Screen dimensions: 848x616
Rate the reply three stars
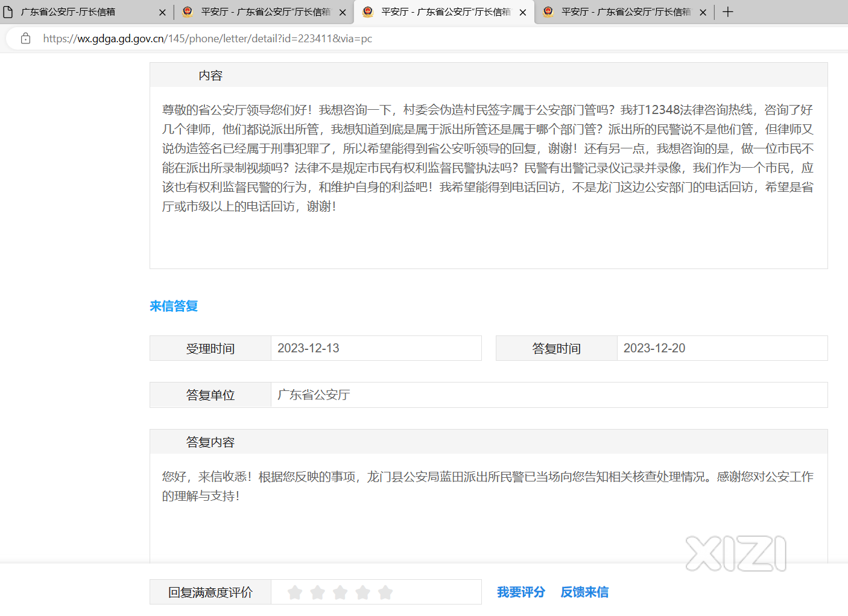[340, 592]
